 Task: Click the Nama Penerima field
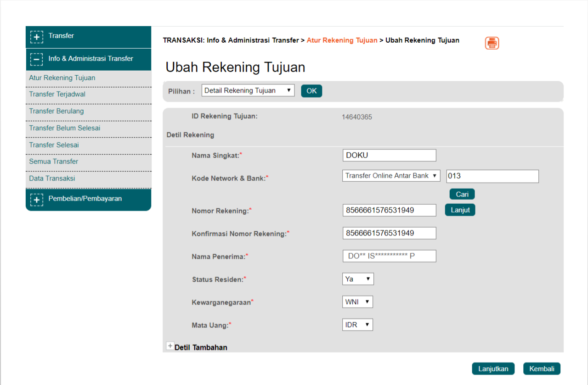389,256
